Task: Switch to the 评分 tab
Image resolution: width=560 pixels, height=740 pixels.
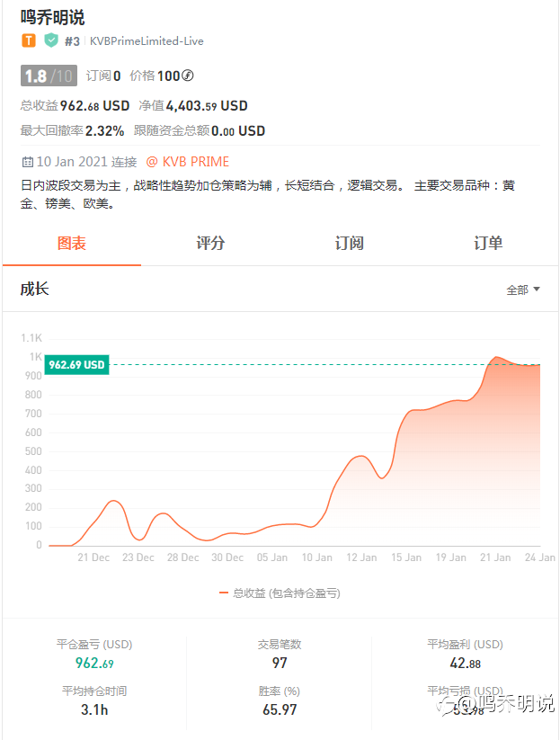Action: pyautogui.click(x=210, y=244)
